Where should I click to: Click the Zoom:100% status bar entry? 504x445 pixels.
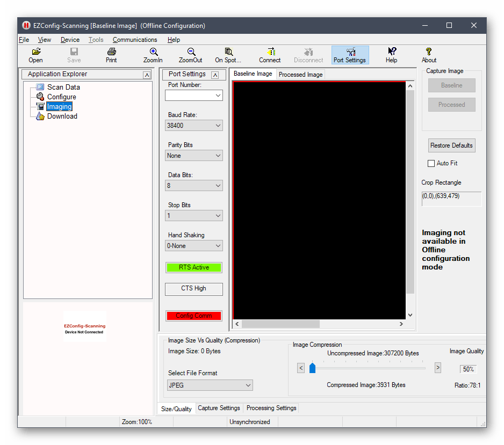(136, 422)
